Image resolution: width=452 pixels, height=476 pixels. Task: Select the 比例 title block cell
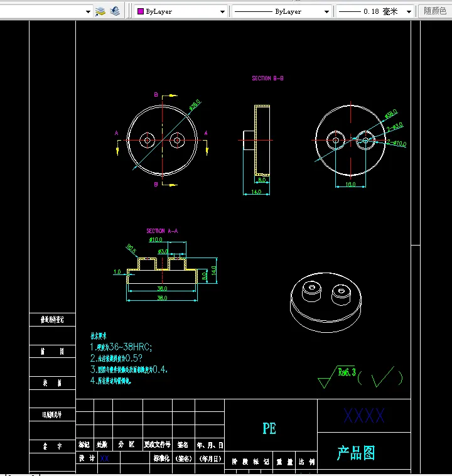pos(306,462)
